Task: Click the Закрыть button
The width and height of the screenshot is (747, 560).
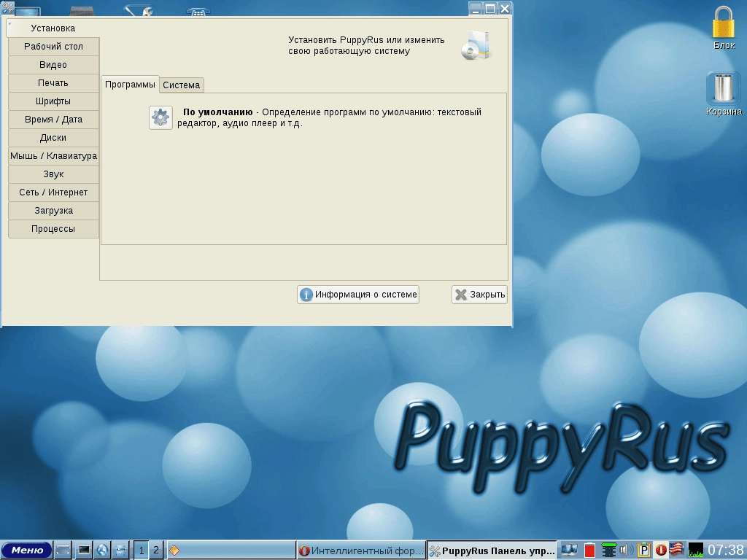Action: pyautogui.click(x=480, y=295)
